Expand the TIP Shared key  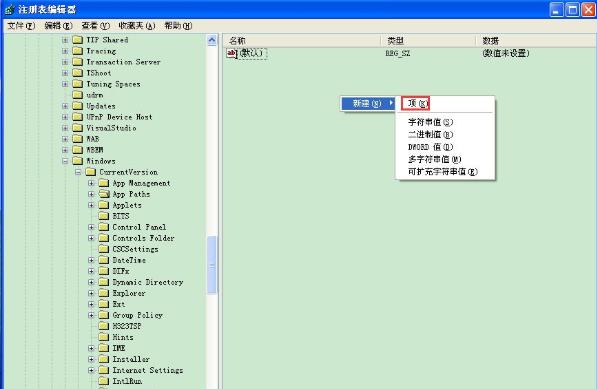(65, 40)
